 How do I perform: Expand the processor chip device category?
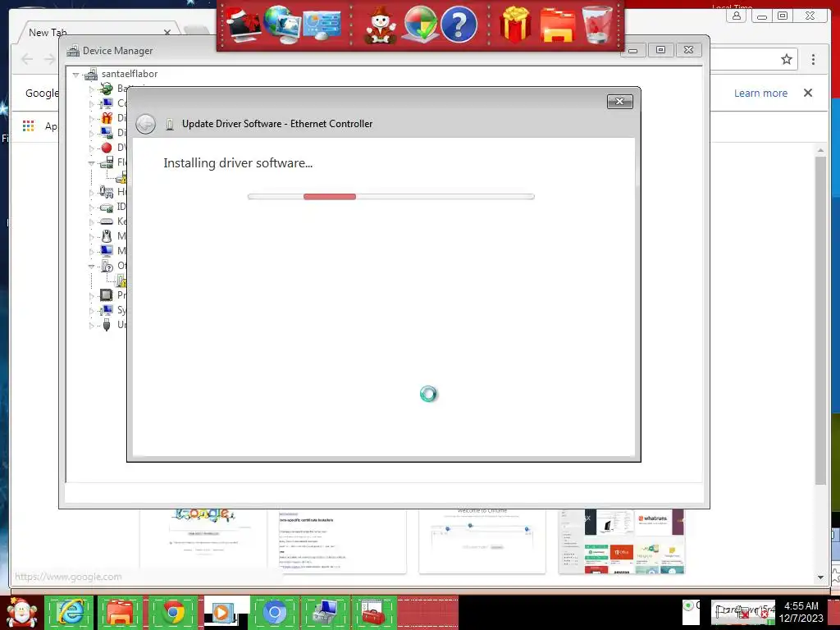pos(91,295)
